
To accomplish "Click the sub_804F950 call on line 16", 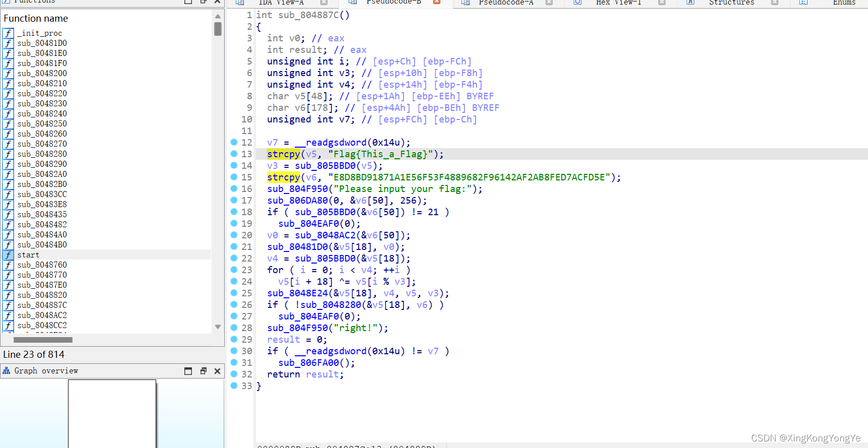I will [x=298, y=189].
